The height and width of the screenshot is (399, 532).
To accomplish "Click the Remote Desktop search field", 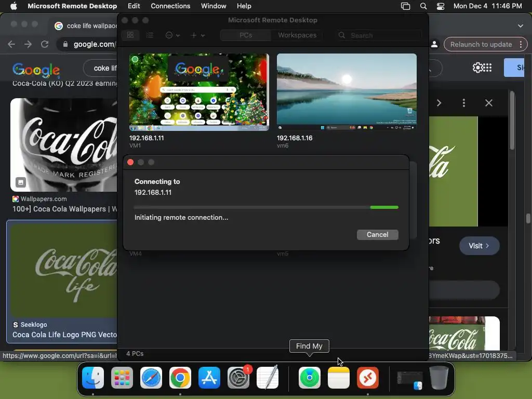I will (x=379, y=35).
